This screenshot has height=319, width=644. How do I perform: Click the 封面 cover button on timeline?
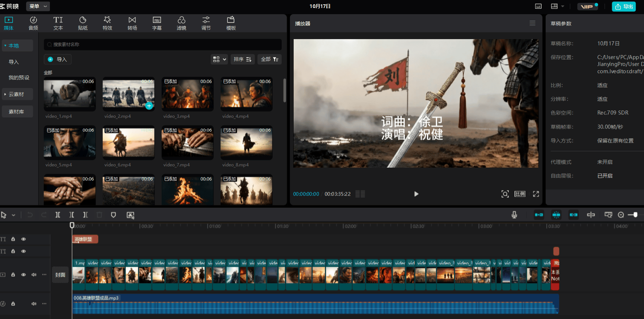pos(60,275)
